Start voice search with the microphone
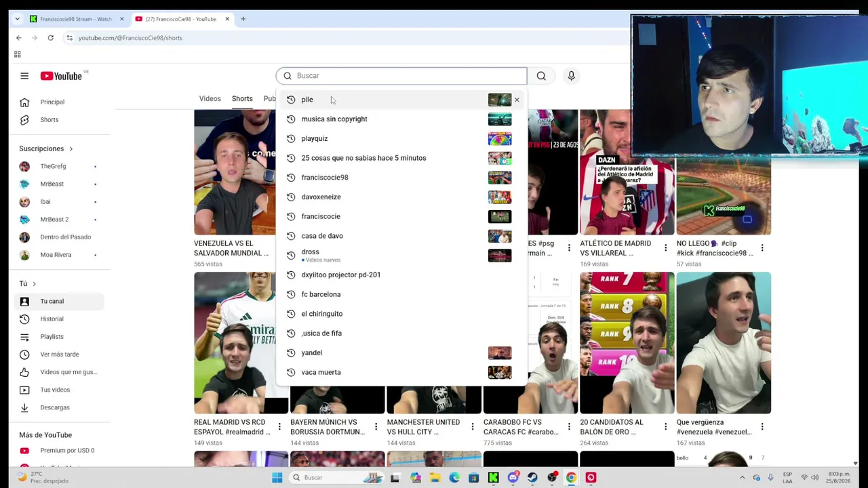The height and width of the screenshot is (488, 868). tap(571, 76)
